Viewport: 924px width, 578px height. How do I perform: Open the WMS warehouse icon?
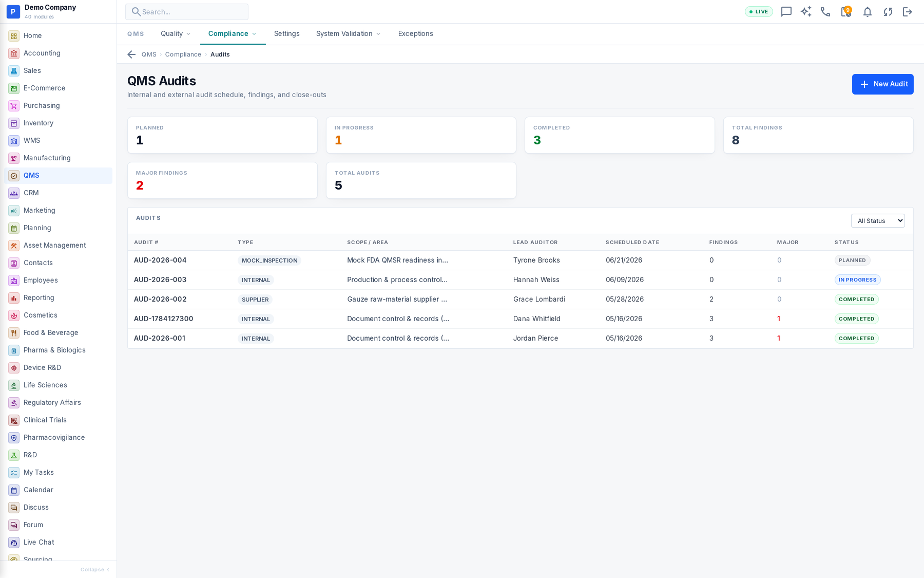tap(14, 141)
